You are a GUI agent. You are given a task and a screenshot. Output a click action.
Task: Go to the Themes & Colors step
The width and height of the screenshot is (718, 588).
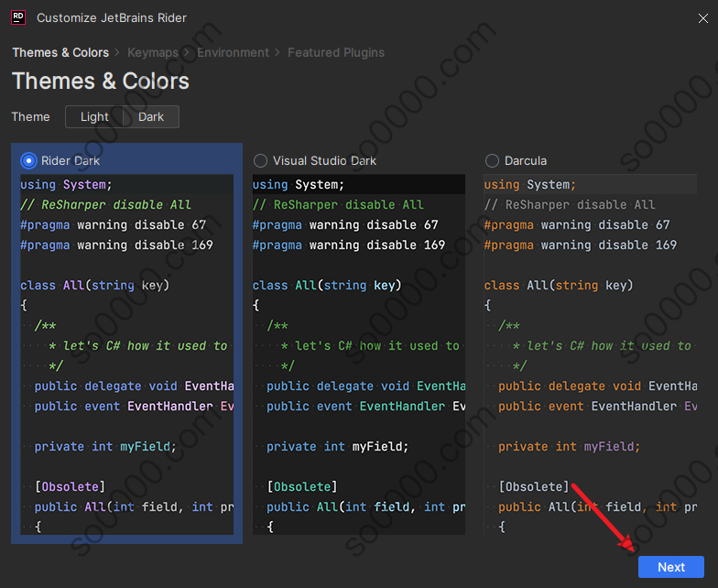click(x=60, y=53)
